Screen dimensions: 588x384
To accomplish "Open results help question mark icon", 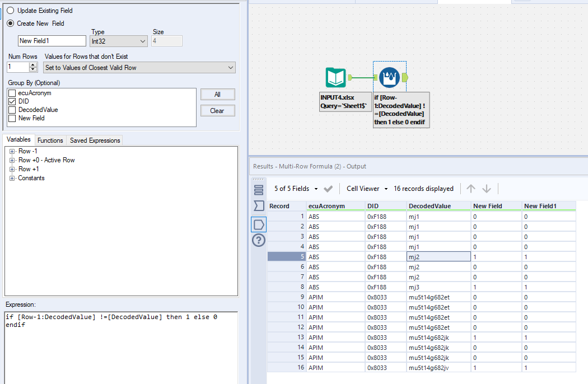I will [x=259, y=241].
